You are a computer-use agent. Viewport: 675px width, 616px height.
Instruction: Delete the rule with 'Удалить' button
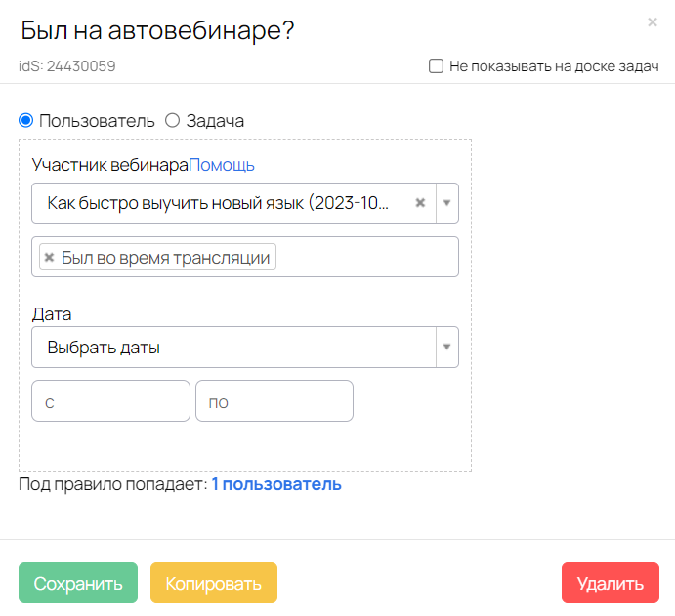(x=610, y=584)
